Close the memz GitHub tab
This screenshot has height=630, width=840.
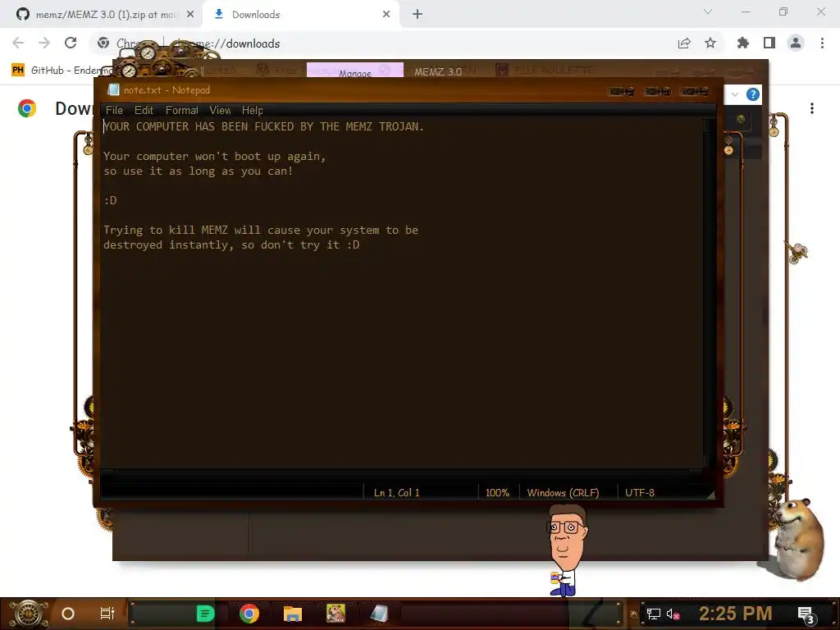(190, 15)
